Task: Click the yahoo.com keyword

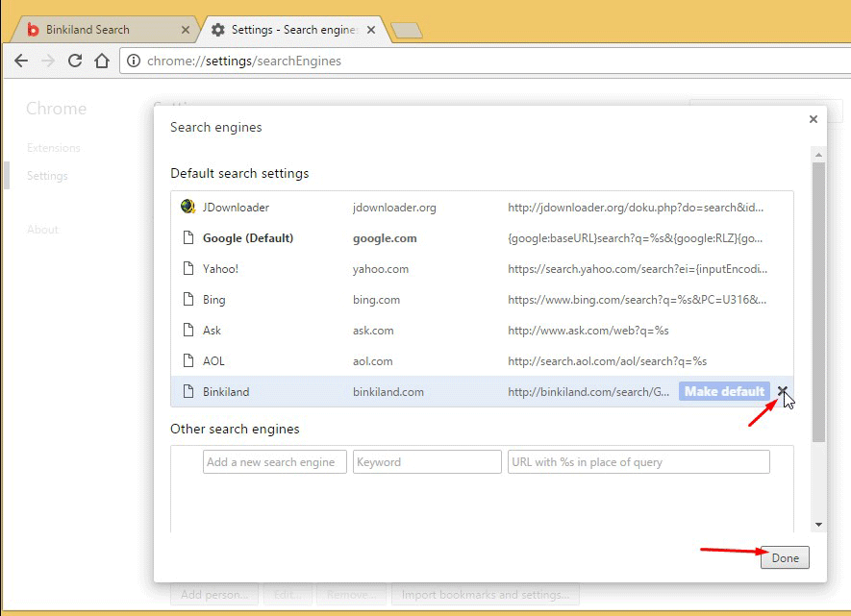Action: [381, 269]
